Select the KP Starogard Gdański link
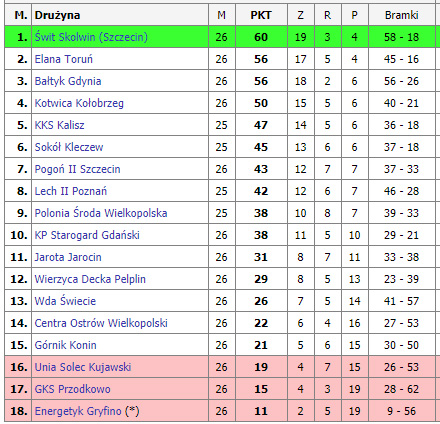This screenshot has width=440, height=424. pyautogui.click(x=87, y=235)
